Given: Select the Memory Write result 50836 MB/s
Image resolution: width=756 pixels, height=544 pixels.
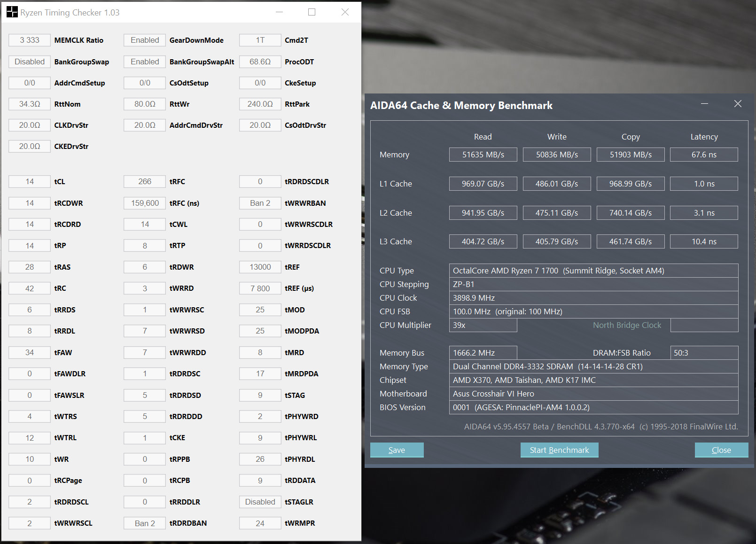Looking at the screenshot, I should 557,155.
